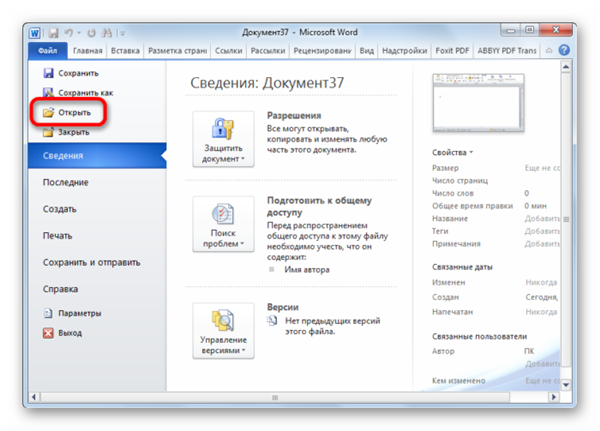Screen dimensions: 600x431
Task: Click the Save icon in quick access toolbar
Action: [54, 33]
